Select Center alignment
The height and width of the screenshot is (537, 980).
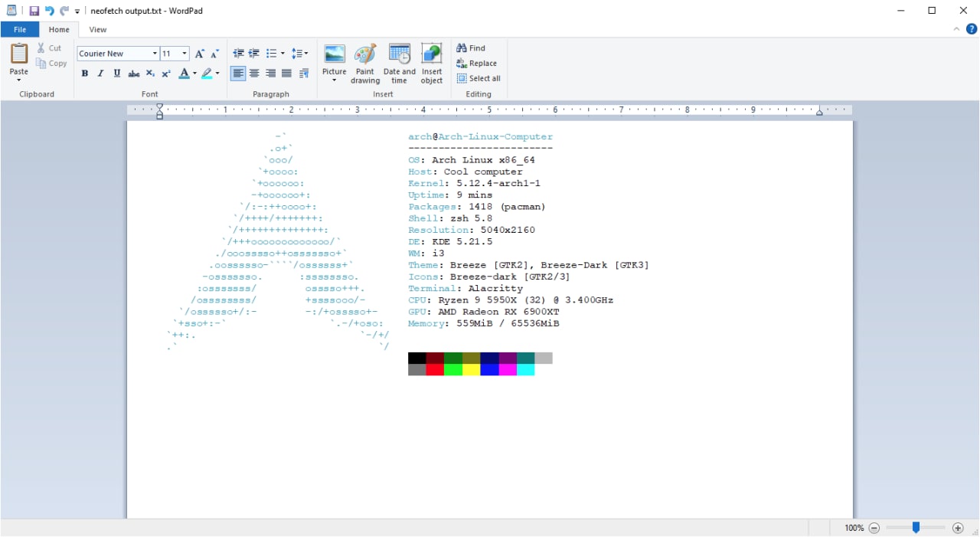[254, 74]
